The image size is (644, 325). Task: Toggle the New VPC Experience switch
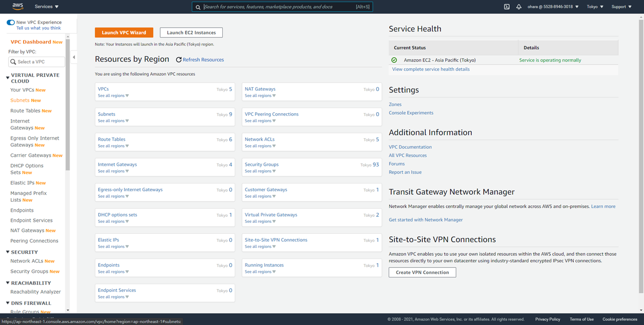tap(11, 23)
